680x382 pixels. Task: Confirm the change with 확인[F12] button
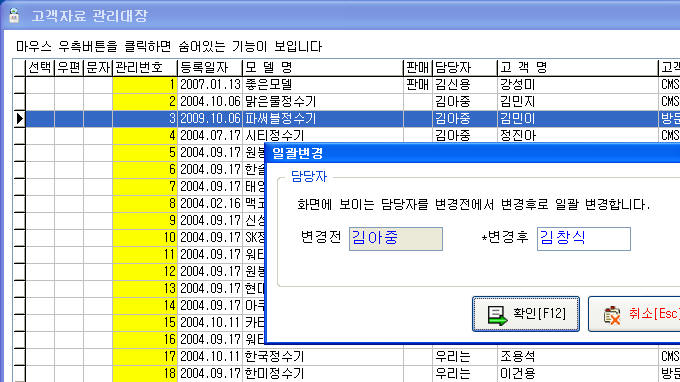click(x=526, y=314)
